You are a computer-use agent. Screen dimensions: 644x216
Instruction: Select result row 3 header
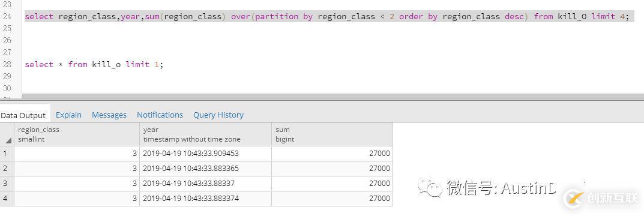click(x=7, y=183)
